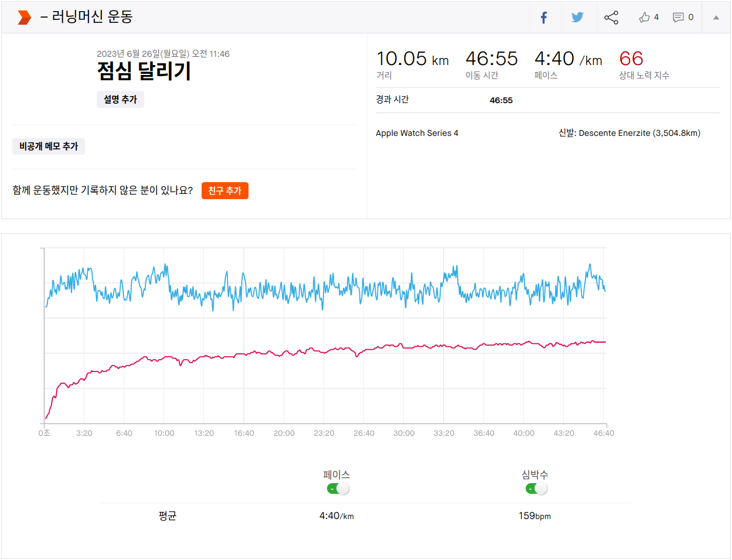Click the 66 relative effort score
Screen dimensions: 732x560
(631, 59)
